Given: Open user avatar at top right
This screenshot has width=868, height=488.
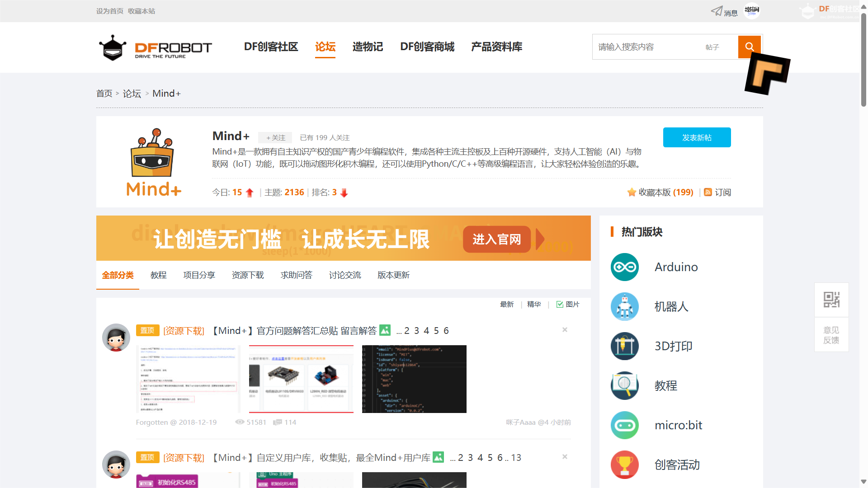Looking at the screenshot, I should (752, 10).
